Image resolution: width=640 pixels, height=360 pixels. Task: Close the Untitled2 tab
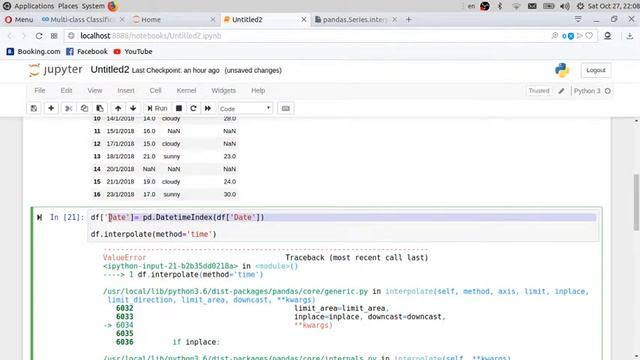pyautogui.click(x=304, y=20)
